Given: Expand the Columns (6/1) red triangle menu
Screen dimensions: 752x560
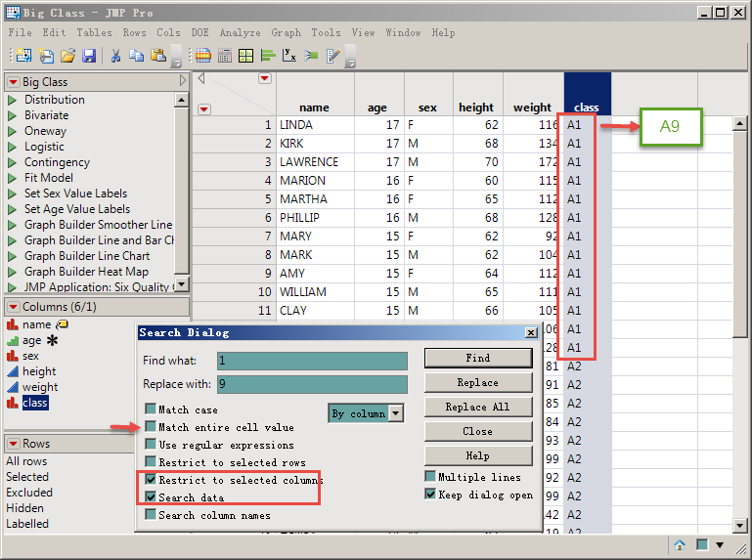Looking at the screenshot, I should click(13, 307).
